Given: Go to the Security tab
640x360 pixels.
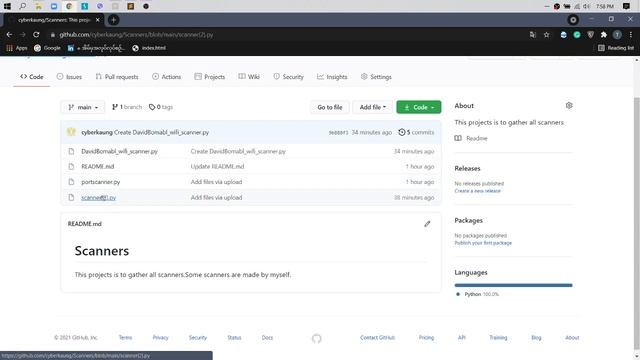Looking at the screenshot, I should click(288, 77).
